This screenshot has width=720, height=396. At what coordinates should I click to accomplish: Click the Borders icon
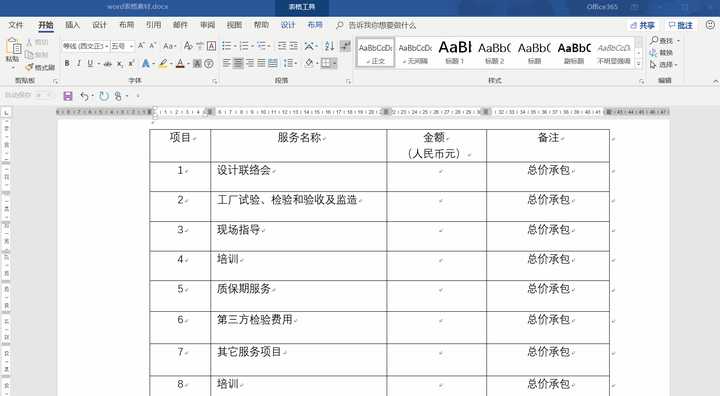click(x=326, y=63)
